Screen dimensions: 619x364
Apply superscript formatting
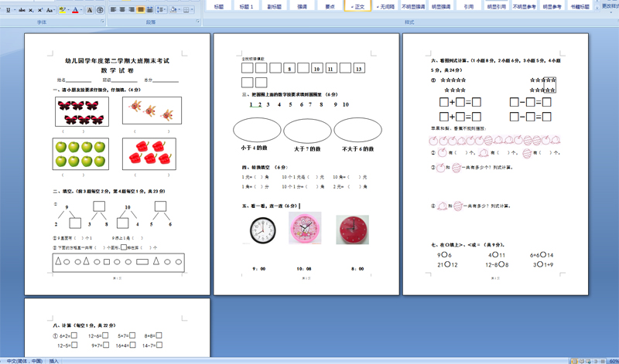pyautogui.click(x=40, y=10)
